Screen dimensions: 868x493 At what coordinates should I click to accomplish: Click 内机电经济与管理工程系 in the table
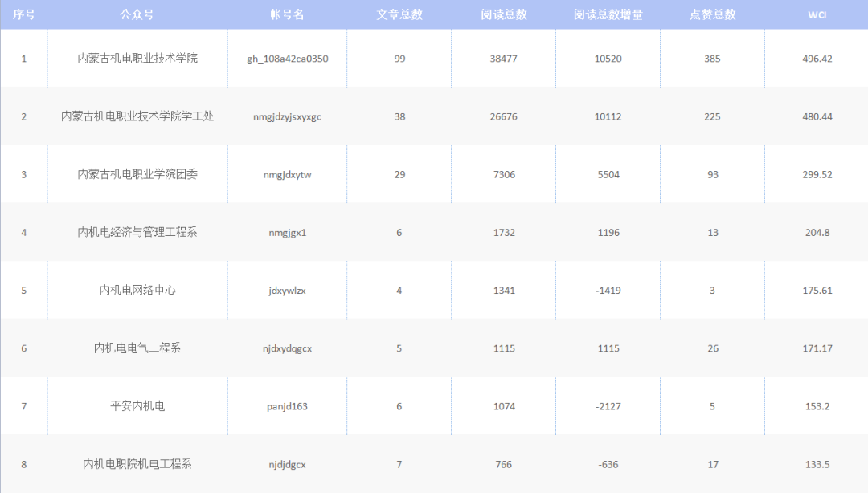pyautogui.click(x=137, y=232)
